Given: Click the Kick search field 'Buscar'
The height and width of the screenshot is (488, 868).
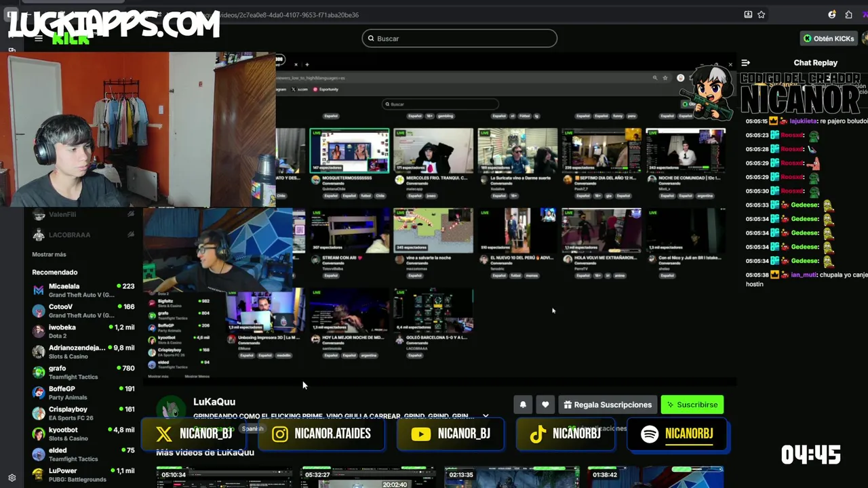Looking at the screenshot, I should point(459,39).
